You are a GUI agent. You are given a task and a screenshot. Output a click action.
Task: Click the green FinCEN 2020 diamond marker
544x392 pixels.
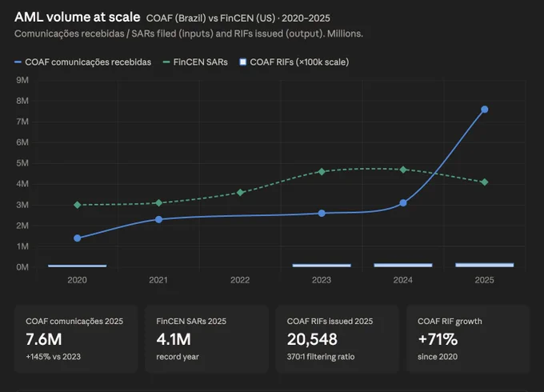78,205
